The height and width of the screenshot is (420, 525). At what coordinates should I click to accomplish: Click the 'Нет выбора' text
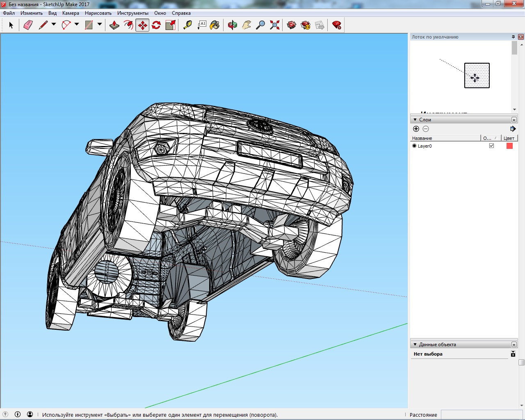click(428, 354)
